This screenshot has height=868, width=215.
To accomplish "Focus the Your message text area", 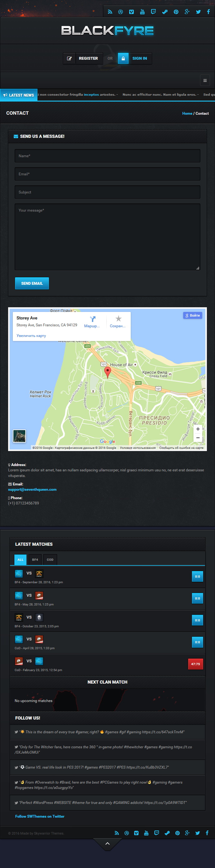I will [107, 237].
